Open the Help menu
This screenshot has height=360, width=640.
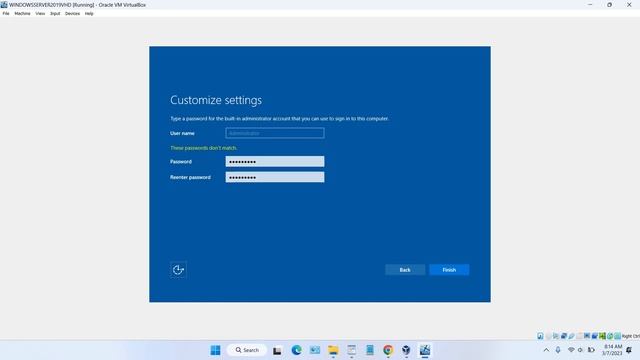pyautogui.click(x=89, y=13)
